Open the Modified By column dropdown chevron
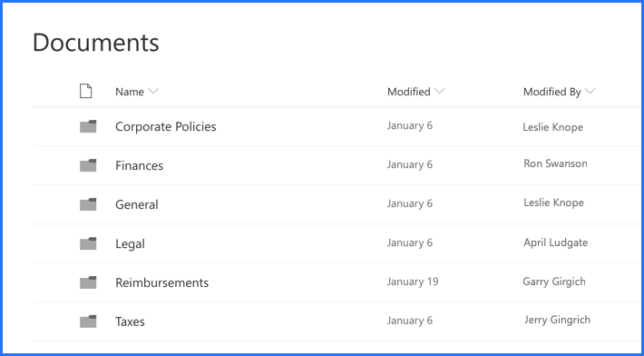Viewport: 644px width, 356px height. [x=590, y=91]
